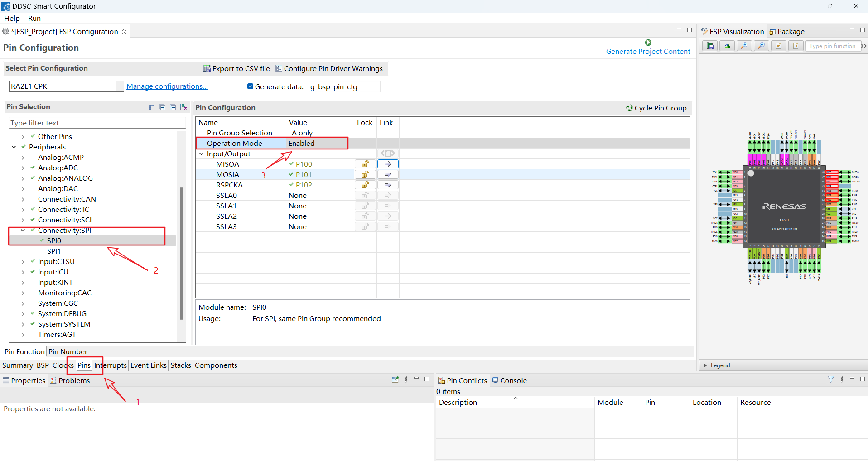The image size is (868, 461).
Task: Sort pin conflicts by Description column
Action: point(515,403)
